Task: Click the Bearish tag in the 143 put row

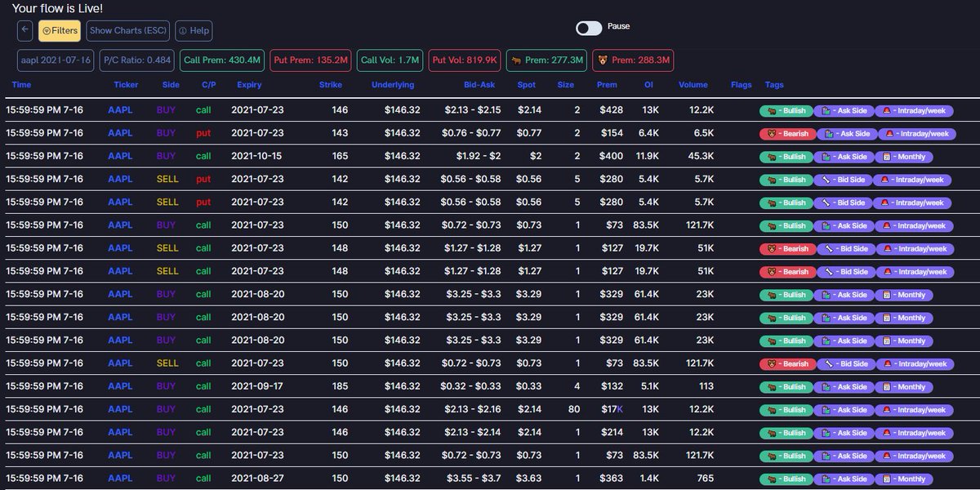Action: (x=787, y=134)
